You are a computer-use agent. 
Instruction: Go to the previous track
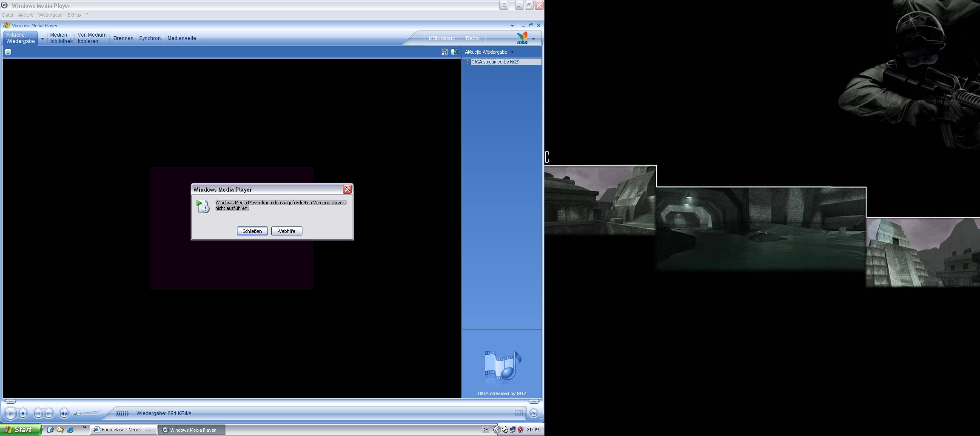click(38, 413)
